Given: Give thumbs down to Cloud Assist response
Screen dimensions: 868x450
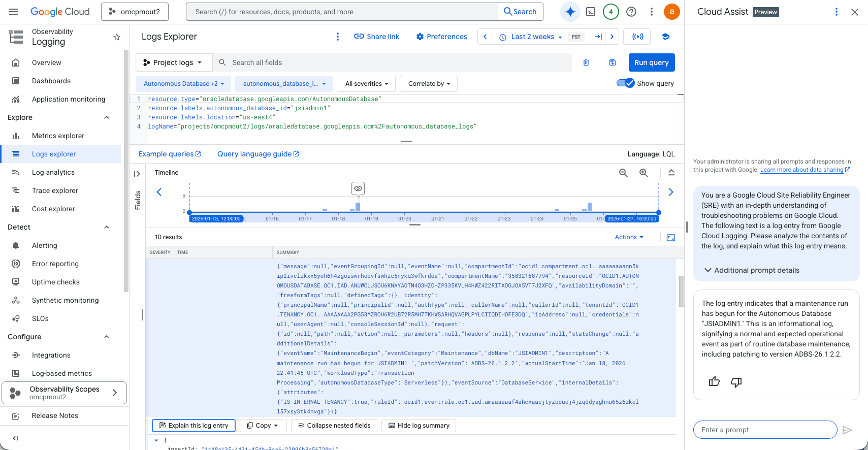Looking at the screenshot, I should point(736,382).
